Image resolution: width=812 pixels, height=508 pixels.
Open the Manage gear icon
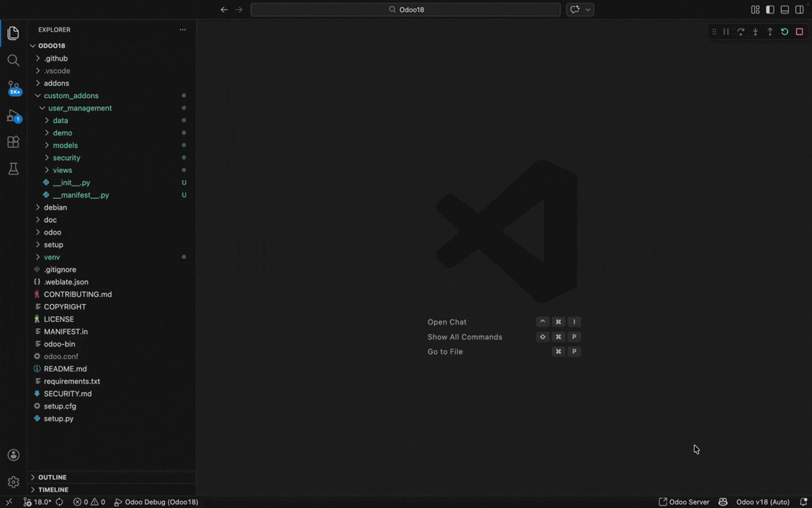pyautogui.click(x=13, y=482)
